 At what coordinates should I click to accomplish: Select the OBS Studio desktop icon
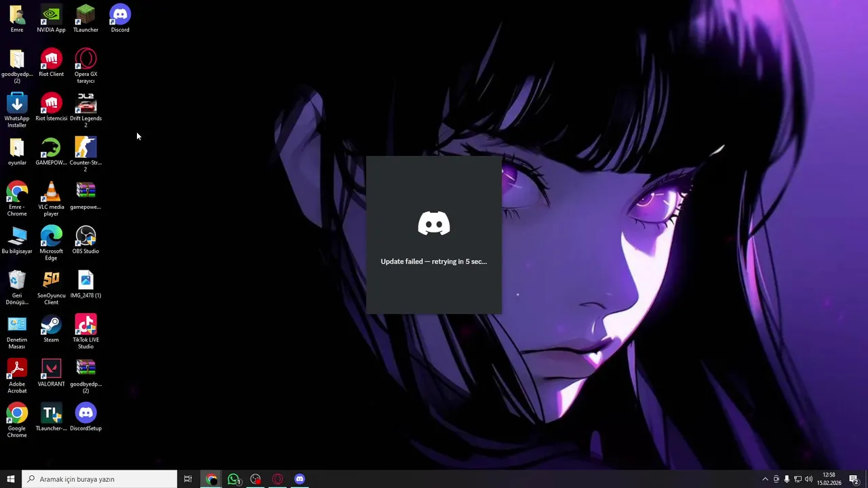(85, 240)
